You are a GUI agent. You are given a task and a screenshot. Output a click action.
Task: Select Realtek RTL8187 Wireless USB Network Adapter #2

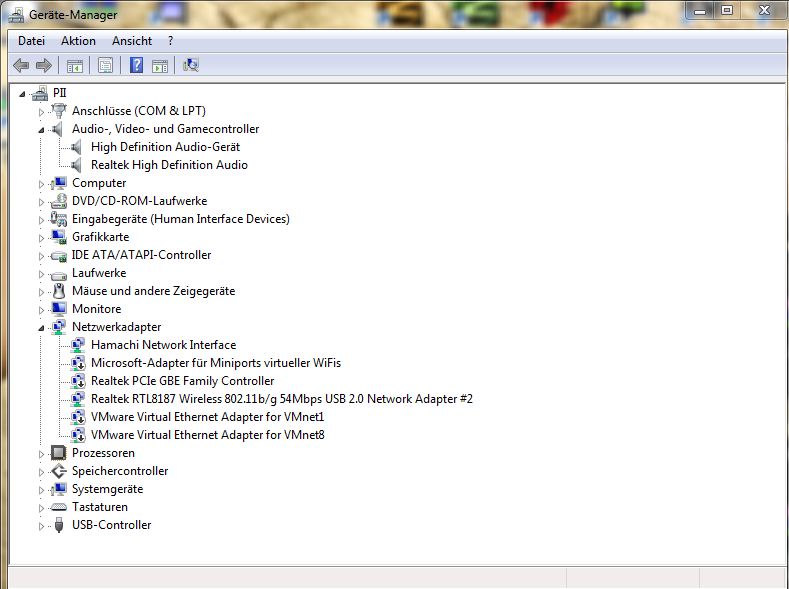tap(282, 399)
